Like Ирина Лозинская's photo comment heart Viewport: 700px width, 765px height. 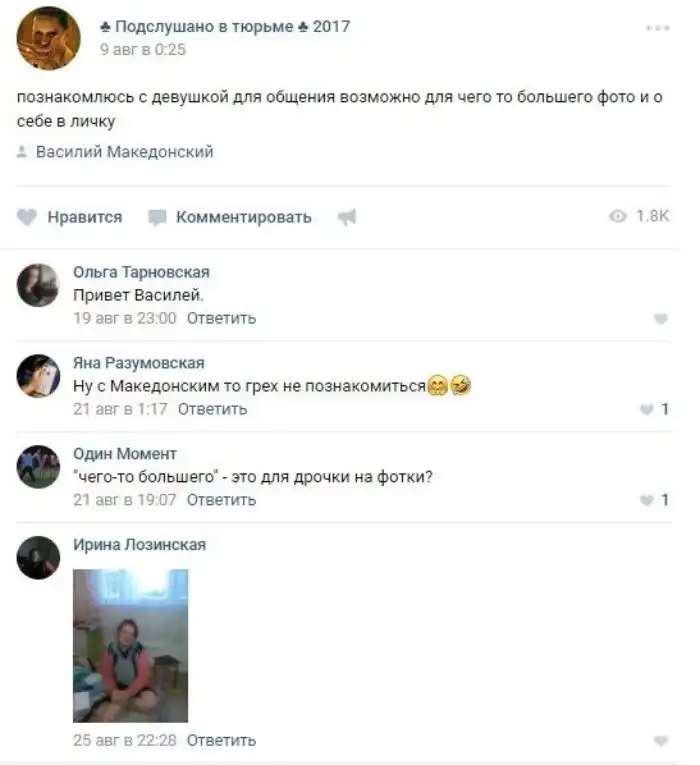(x=660, y=741)
